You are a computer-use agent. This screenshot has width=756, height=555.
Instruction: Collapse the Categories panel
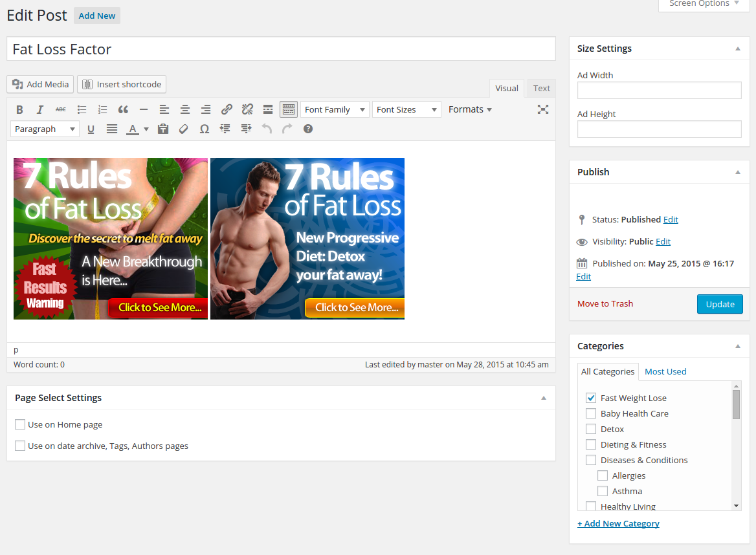point(738,347)
